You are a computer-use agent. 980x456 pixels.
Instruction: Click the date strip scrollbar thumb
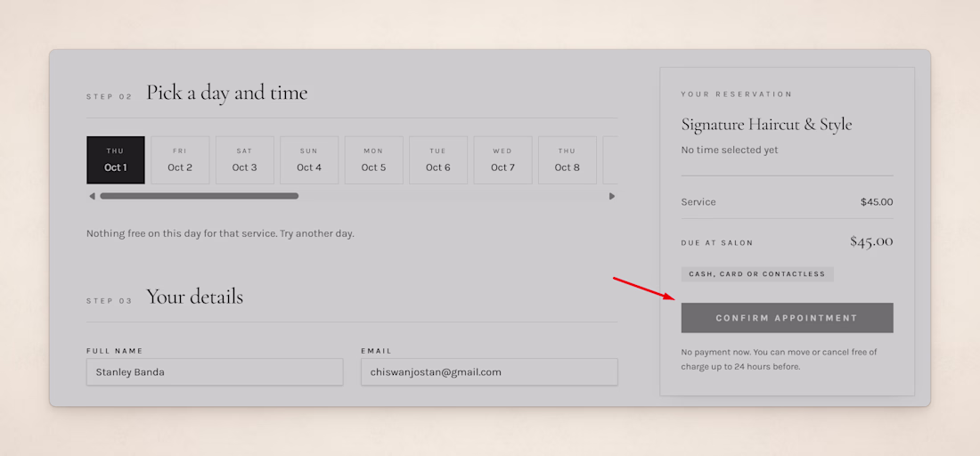(x=200, y=196)
